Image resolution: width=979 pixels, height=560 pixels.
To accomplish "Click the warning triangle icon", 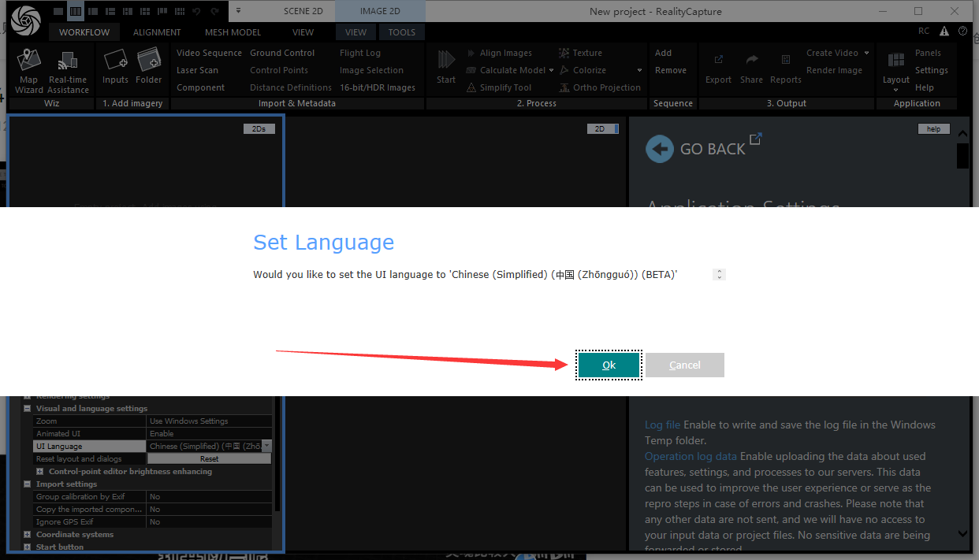I will pyautogui.click(x=944, y=32).
